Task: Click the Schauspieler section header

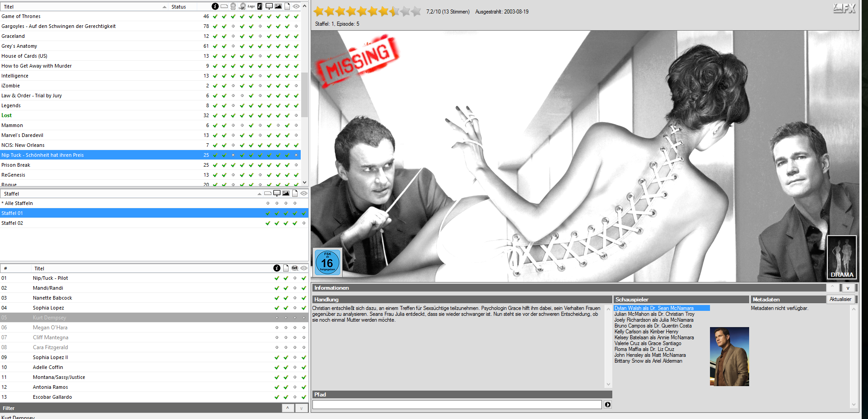Action: pyautogui.click(x=681, y=299)
